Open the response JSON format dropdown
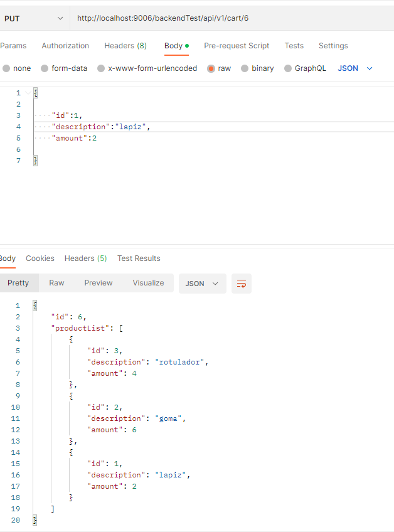Image resolution: width=394 pixels, height=532 pixels. point(202,284)
